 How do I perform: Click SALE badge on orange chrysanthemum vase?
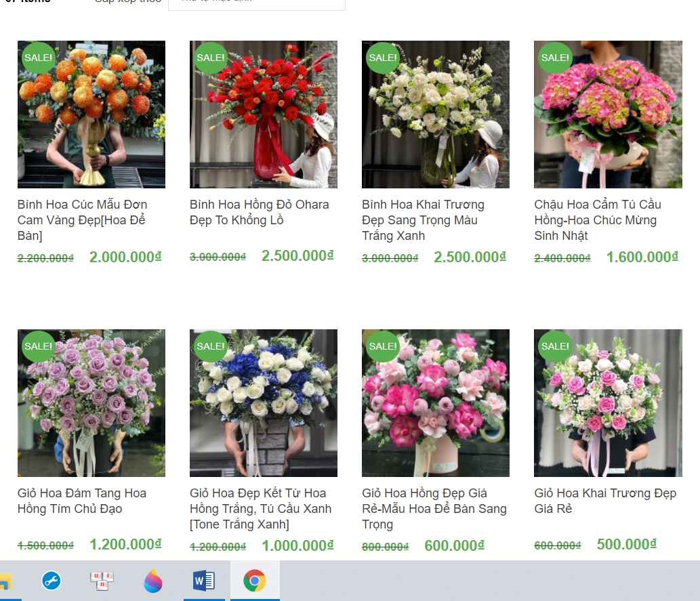click(38, 58)
